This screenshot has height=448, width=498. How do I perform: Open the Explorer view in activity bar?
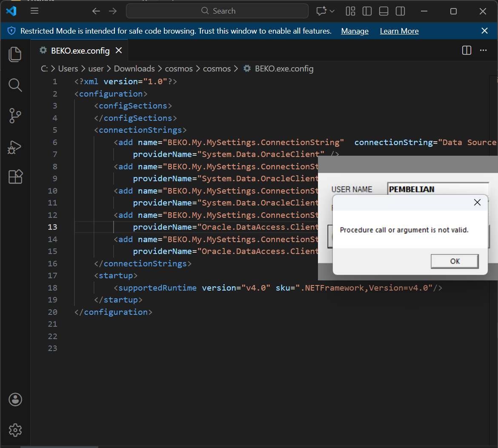[x=15, y=54]
